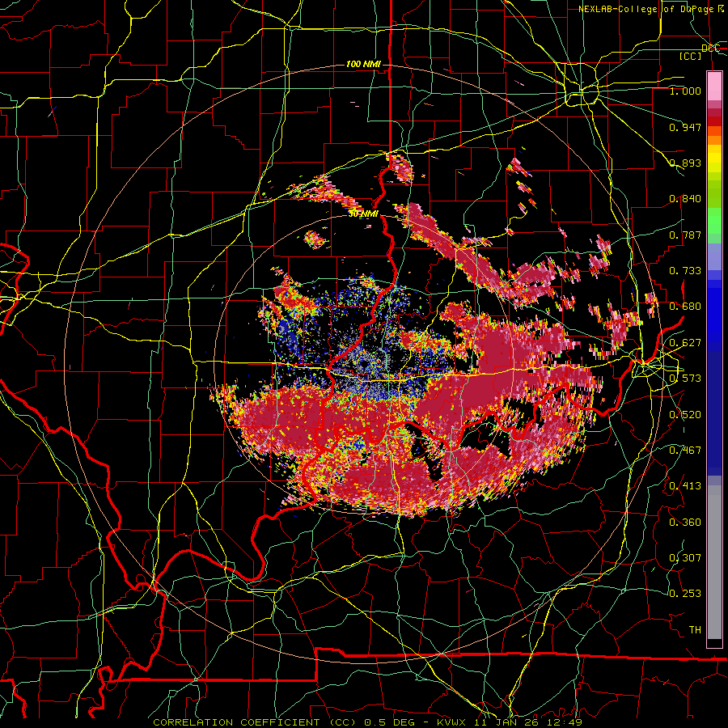Click the 0.680 legend value

tap(685, 307)
